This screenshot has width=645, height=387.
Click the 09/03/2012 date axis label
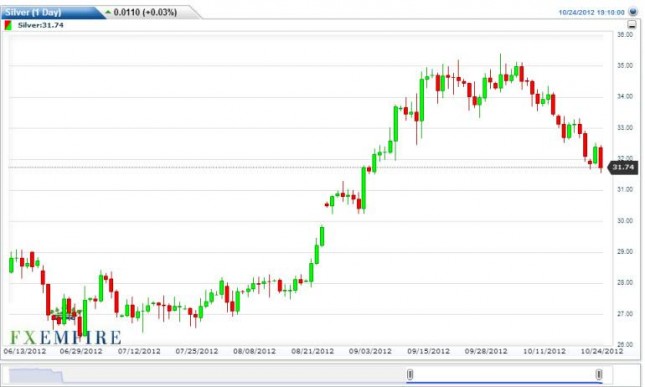[x=370, y=351]
